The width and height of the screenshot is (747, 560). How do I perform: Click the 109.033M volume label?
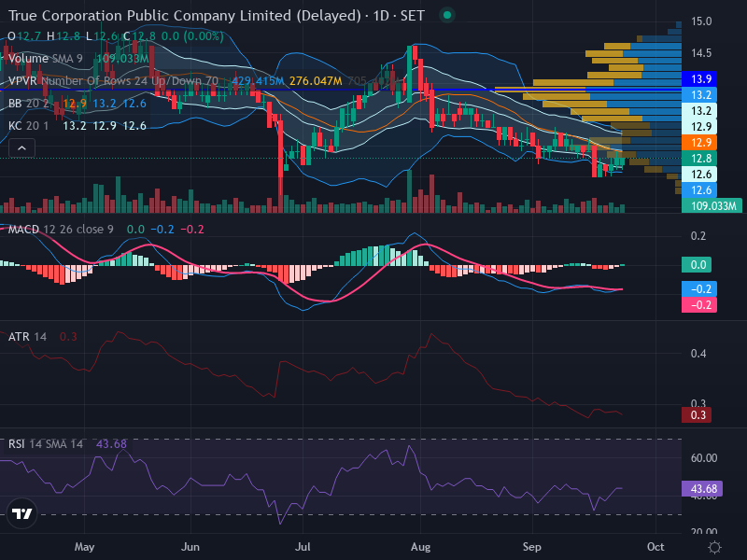click(x=712, y=205)
